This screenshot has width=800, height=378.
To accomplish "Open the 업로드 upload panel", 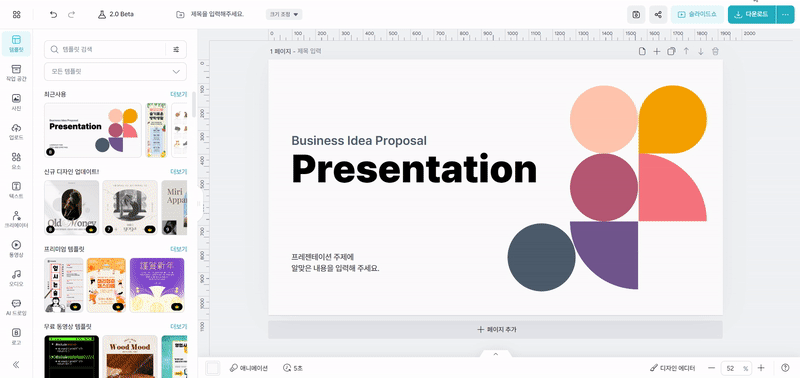I will (16, 131).
